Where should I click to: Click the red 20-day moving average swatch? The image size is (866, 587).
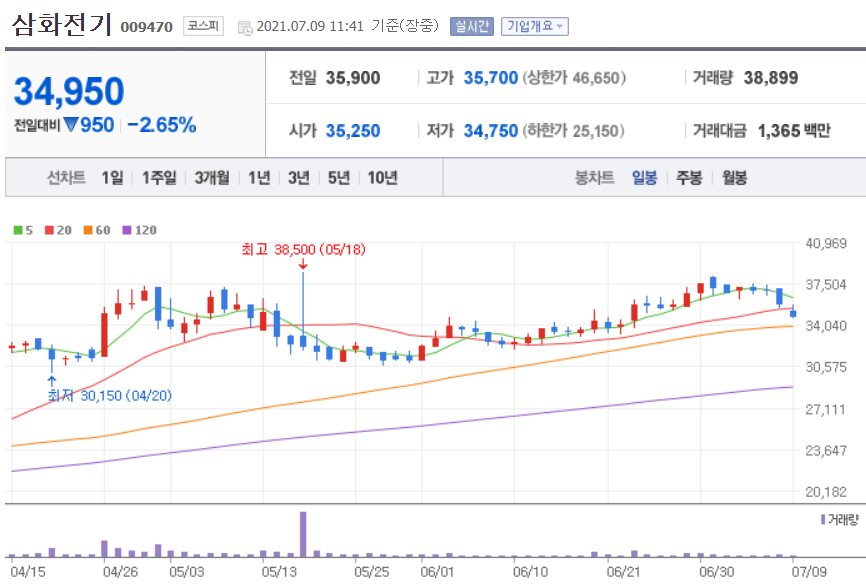point(50,230)
